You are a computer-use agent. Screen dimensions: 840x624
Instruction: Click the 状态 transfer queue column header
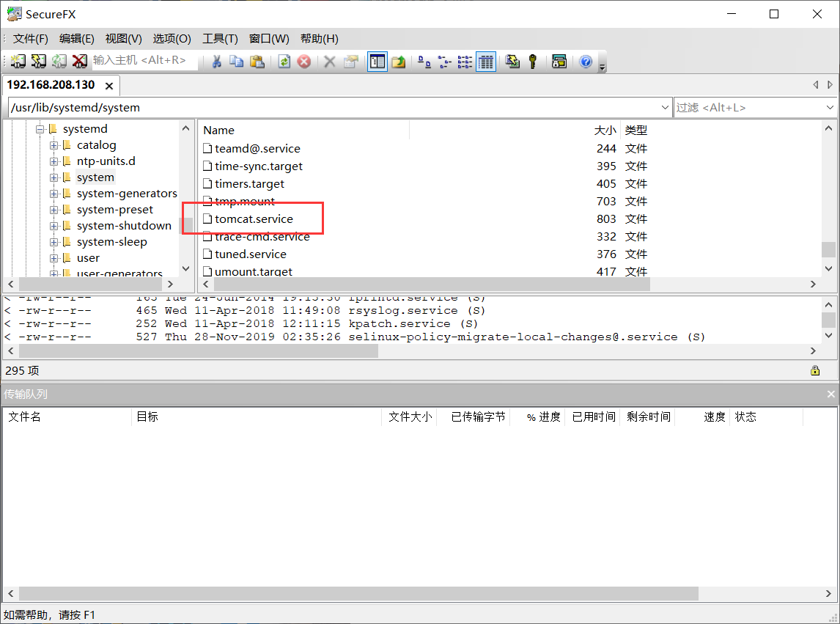tap(766, 417)
